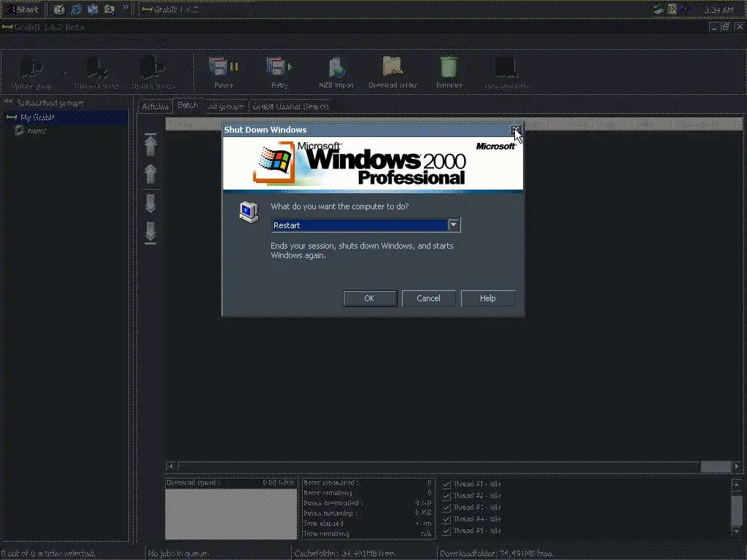Click the Help button in the dialog

coord(488,298)
